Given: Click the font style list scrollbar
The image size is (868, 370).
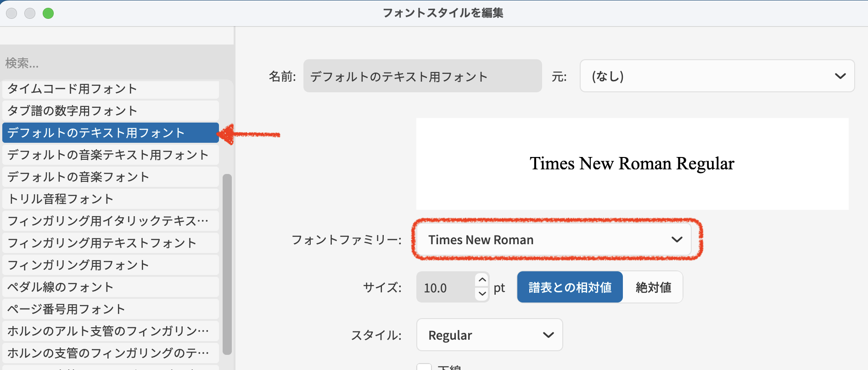Looking at the screenshot, I should coord(227,264).
